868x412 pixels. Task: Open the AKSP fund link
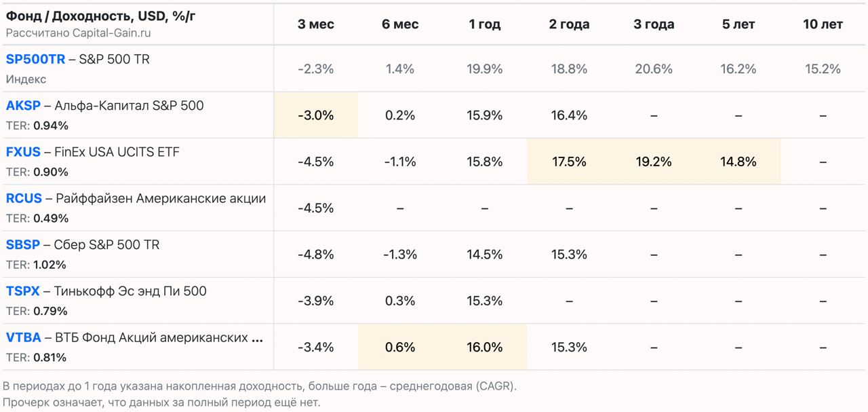23,106
